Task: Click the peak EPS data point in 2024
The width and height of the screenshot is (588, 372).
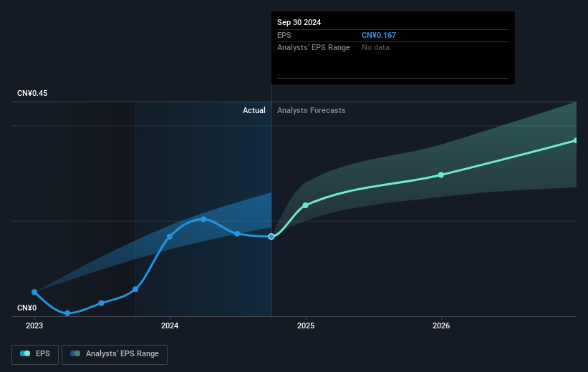Action: 203,219
